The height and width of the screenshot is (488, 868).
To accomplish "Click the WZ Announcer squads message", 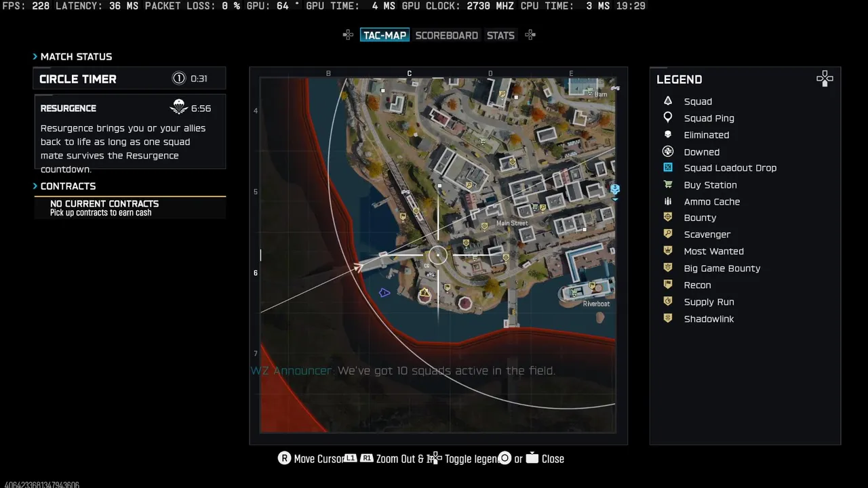I will 403,371.
